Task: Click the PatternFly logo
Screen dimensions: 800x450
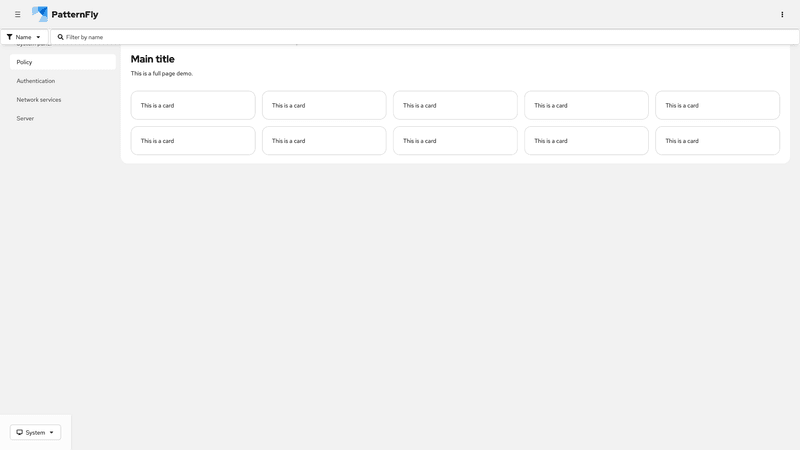Action: pos(40,14)
